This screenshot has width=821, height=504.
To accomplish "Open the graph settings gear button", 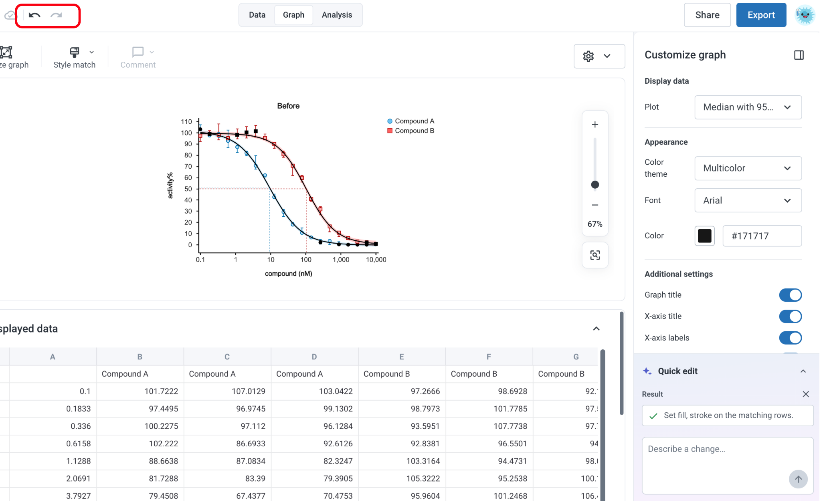I will (x=599, y=56).
